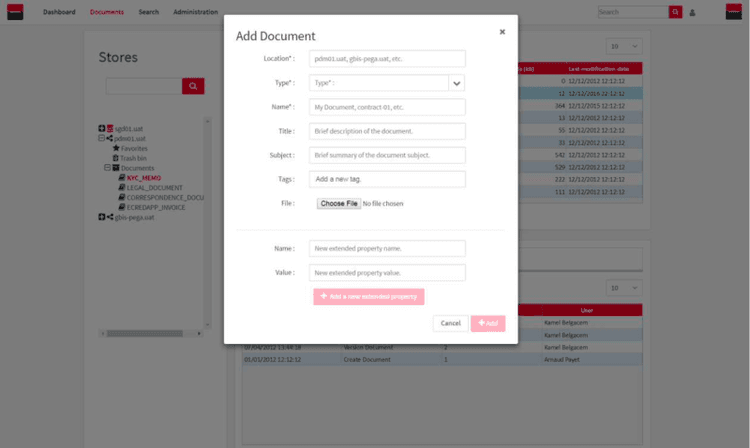750x448 pixels.
Task: Expand the sgd01.uat store node
Action: coord(101,128)
